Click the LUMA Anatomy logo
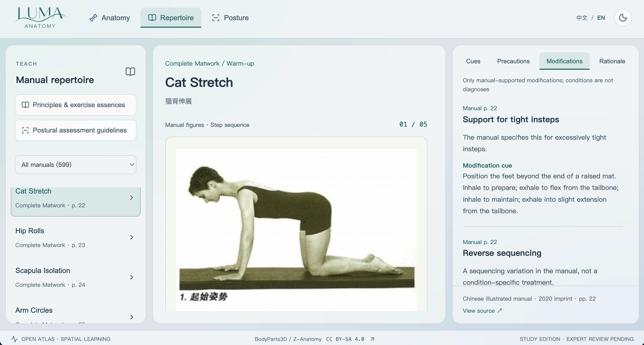 (x=40, y=18)
